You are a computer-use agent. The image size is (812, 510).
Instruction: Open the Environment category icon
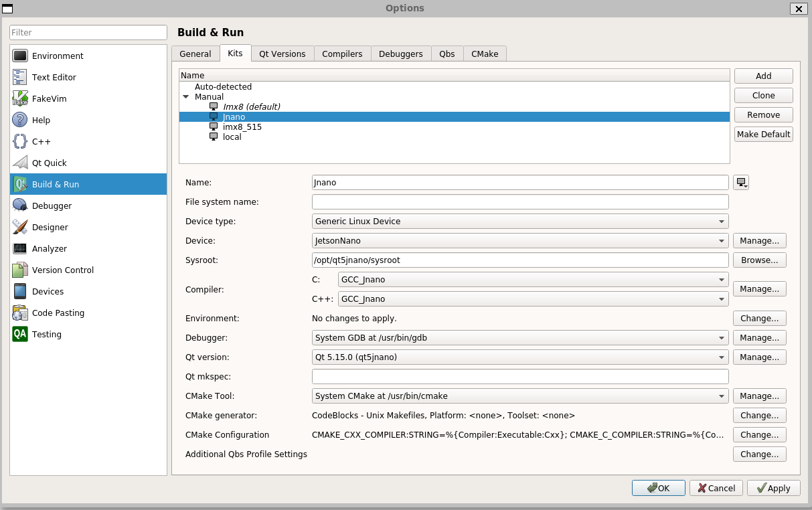[20, 56]
